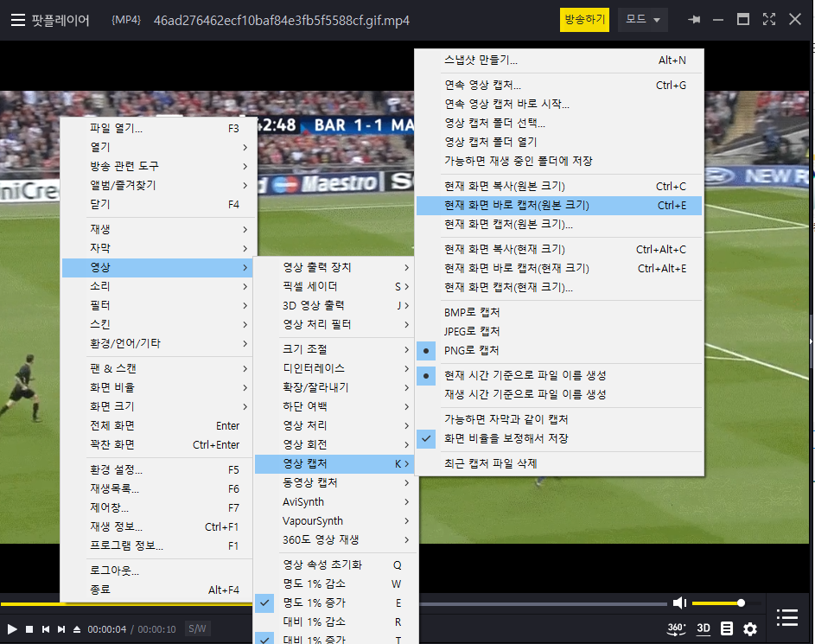The image size is (815, 644).
Task: Click the play button
Action: [12, 629]
